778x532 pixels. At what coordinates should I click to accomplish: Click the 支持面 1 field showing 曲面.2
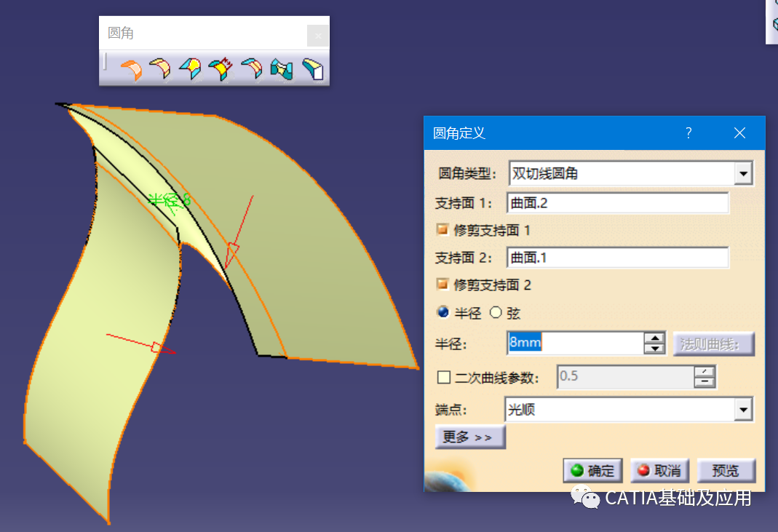click(x=618, y=203)
